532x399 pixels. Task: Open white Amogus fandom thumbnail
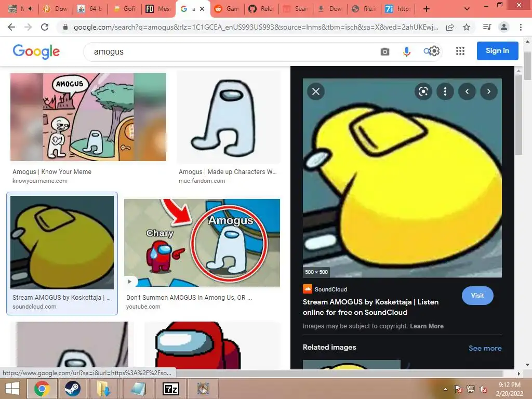click(x=229, y=117)
